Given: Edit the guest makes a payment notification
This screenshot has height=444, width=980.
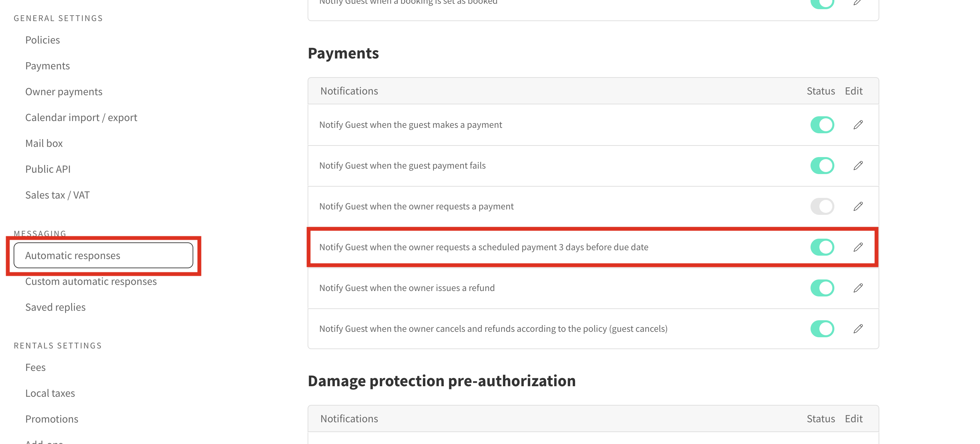Looking at the screenshot, I should coord(858,125).
